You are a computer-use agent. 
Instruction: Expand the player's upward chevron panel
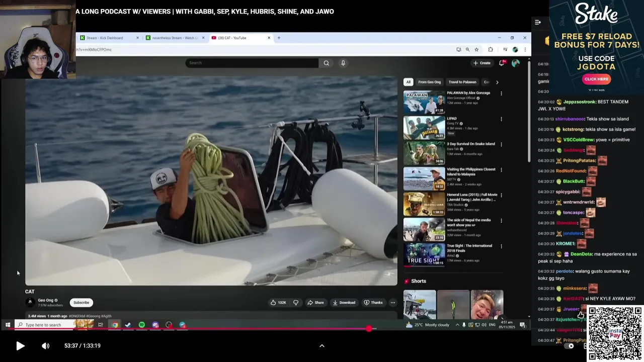322,346
